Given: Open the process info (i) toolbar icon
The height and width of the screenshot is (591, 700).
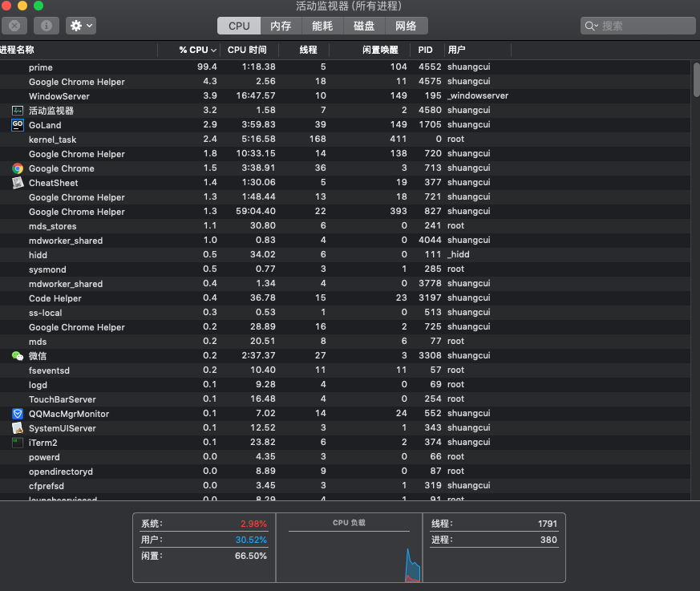Looking at the screenshot, I should (47, 26).
